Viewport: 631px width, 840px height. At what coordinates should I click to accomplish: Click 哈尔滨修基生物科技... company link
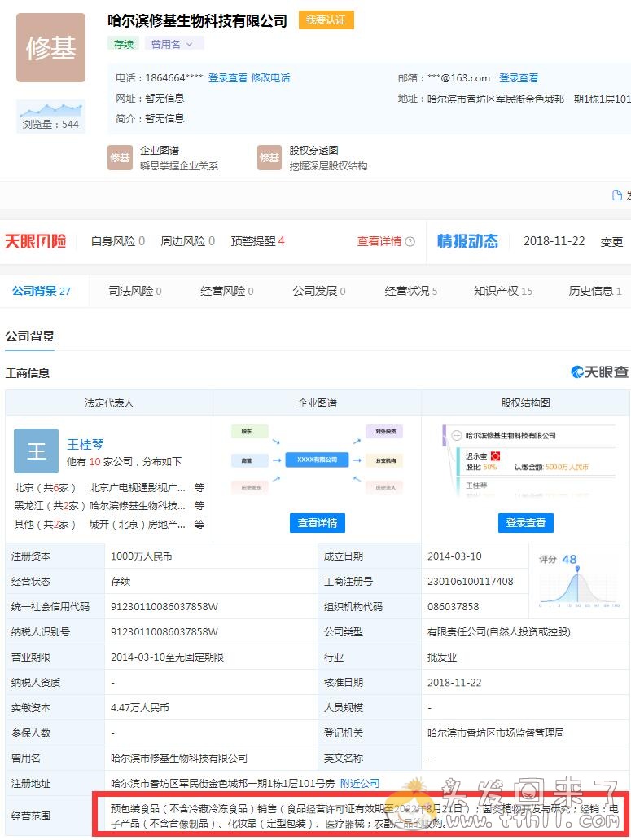pos(137,506)
